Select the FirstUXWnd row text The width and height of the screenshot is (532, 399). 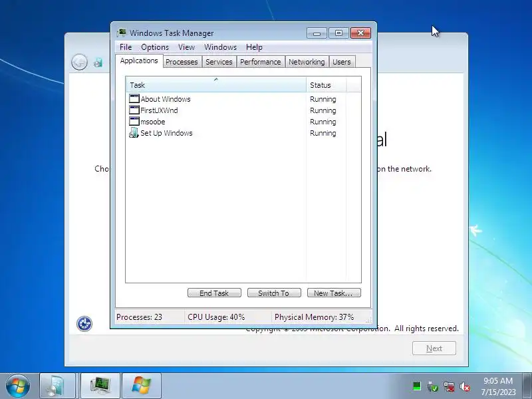159,110
